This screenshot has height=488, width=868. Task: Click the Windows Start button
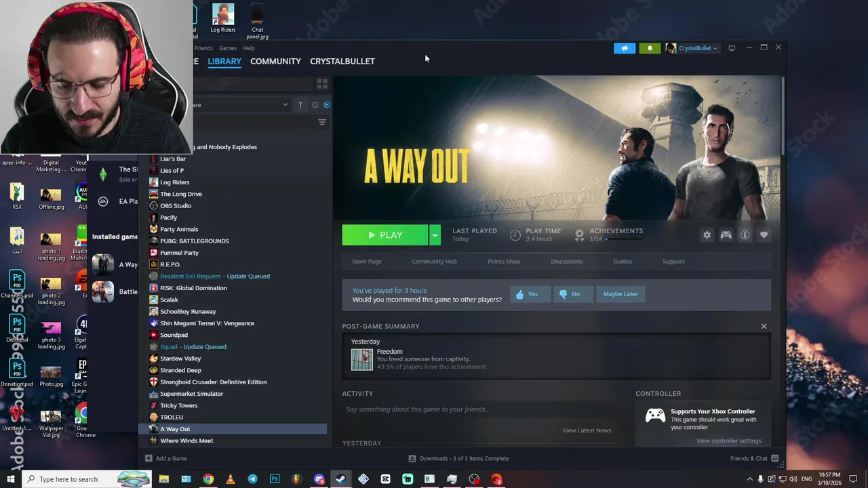pos(11,479)
